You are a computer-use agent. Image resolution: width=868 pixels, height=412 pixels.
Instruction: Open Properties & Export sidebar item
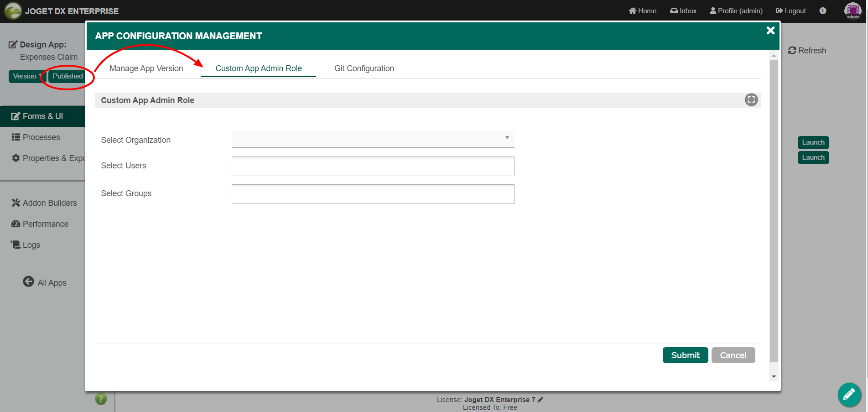(x=42, y=158)
